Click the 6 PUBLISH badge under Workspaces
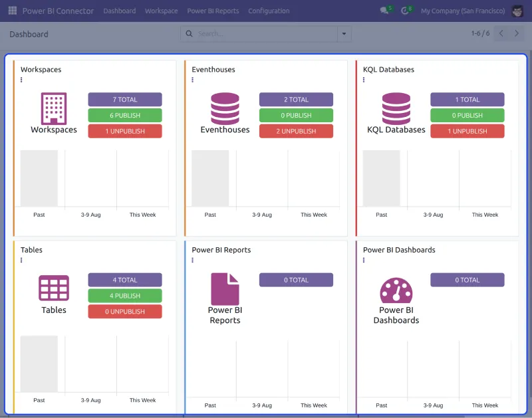This screenshot has height=418, width=532. point(124,115)
